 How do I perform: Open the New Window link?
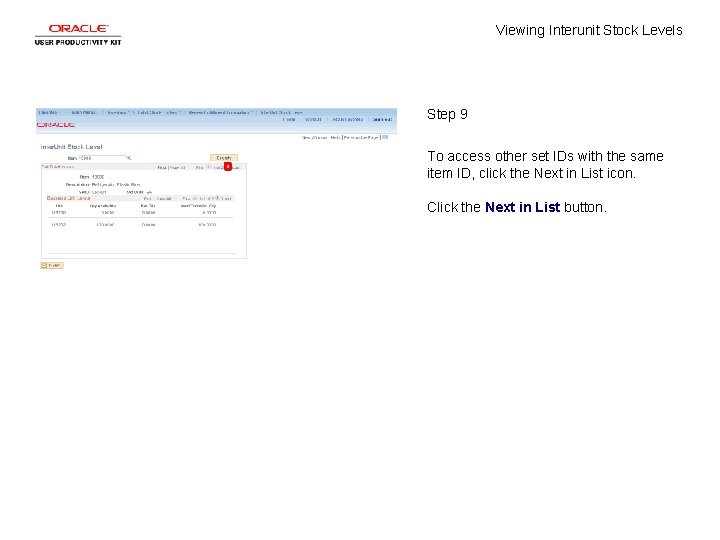click(x=315, y=138)
